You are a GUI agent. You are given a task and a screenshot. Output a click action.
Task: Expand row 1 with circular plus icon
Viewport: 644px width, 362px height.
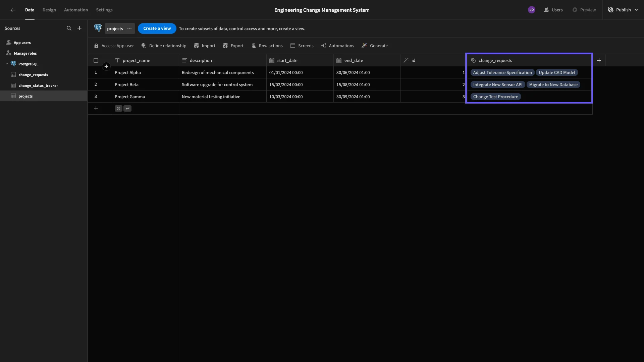click(x=106, y=66)
